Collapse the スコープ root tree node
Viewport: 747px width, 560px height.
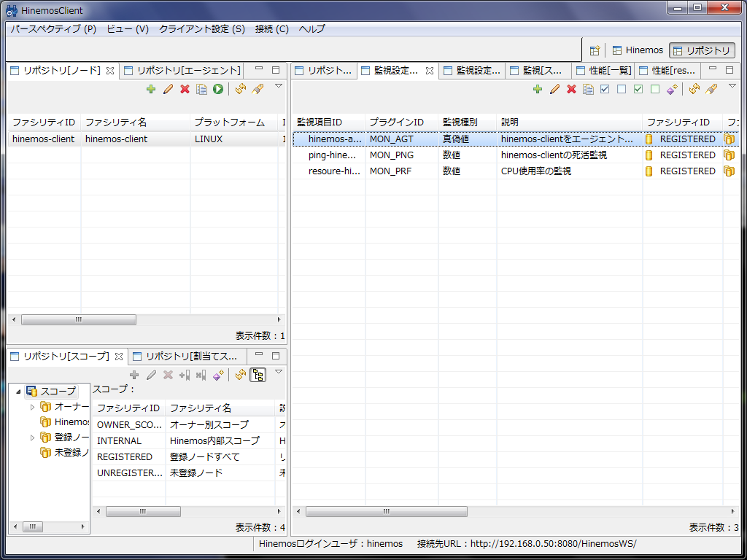pyautogui.click(x=18, y=392)
